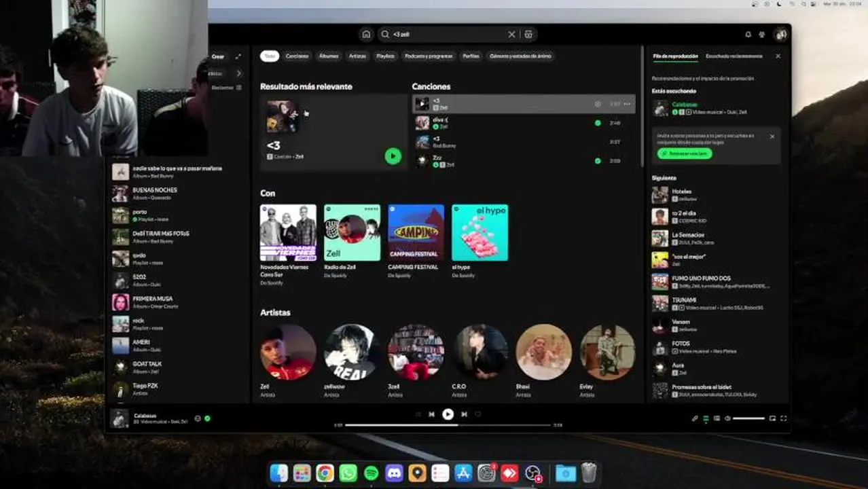Screen dimensions: 868x489
Task: Mute with the volume speaker icon
Action: click(x=728, y=418)
